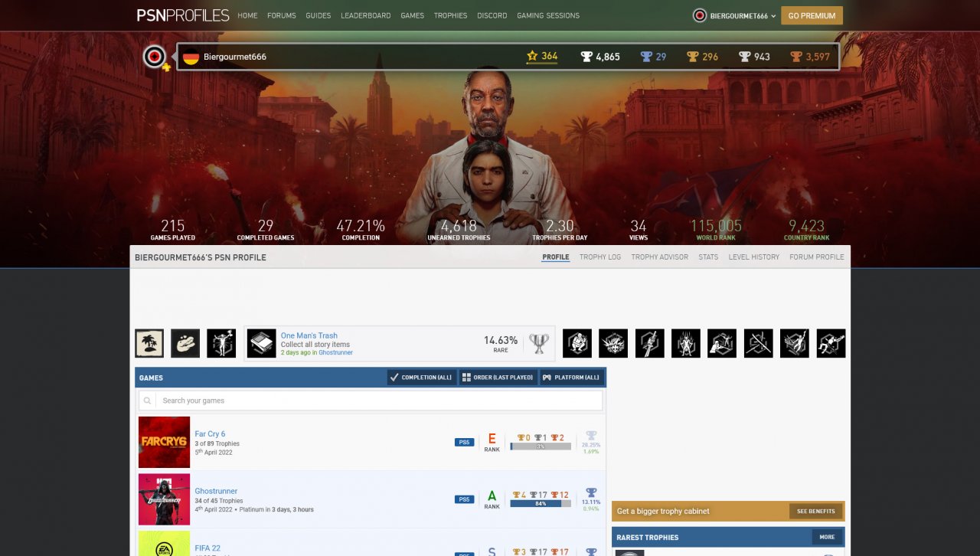
Task: Open the Completion (All) filter dropdown
Action: coord(422,378)
